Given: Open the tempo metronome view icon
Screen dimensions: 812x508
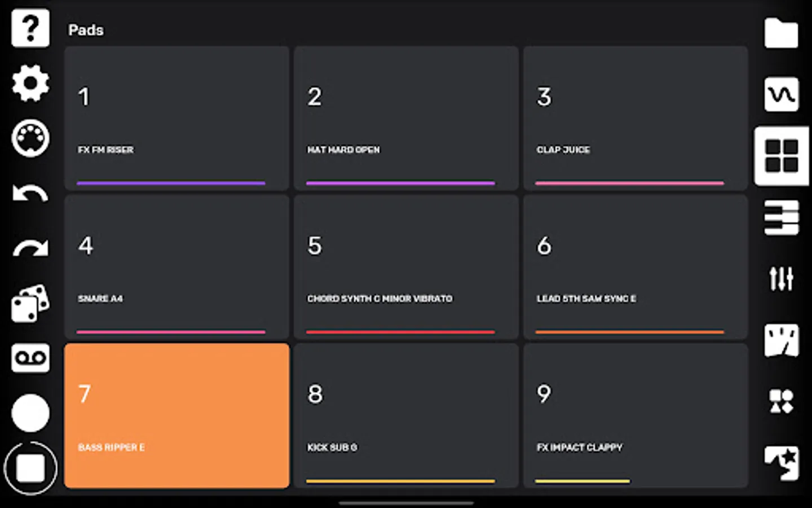Looking at the screenshot, I should click(782, 340).
